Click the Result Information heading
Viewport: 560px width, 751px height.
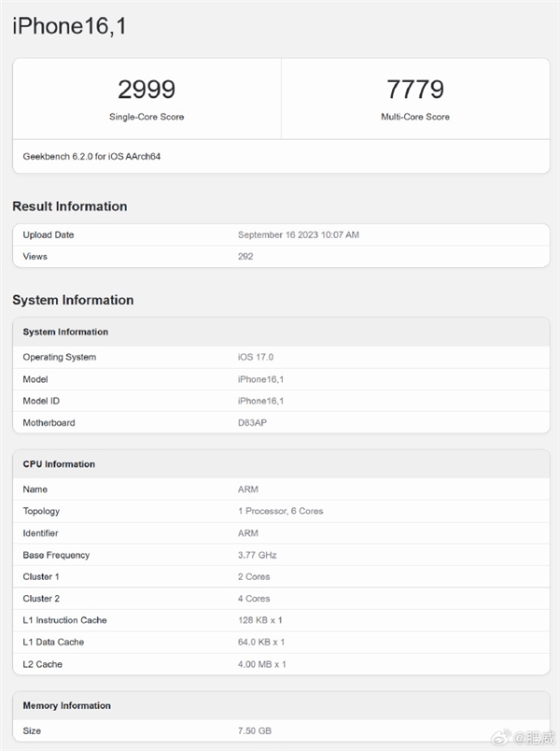coord(70,206)
